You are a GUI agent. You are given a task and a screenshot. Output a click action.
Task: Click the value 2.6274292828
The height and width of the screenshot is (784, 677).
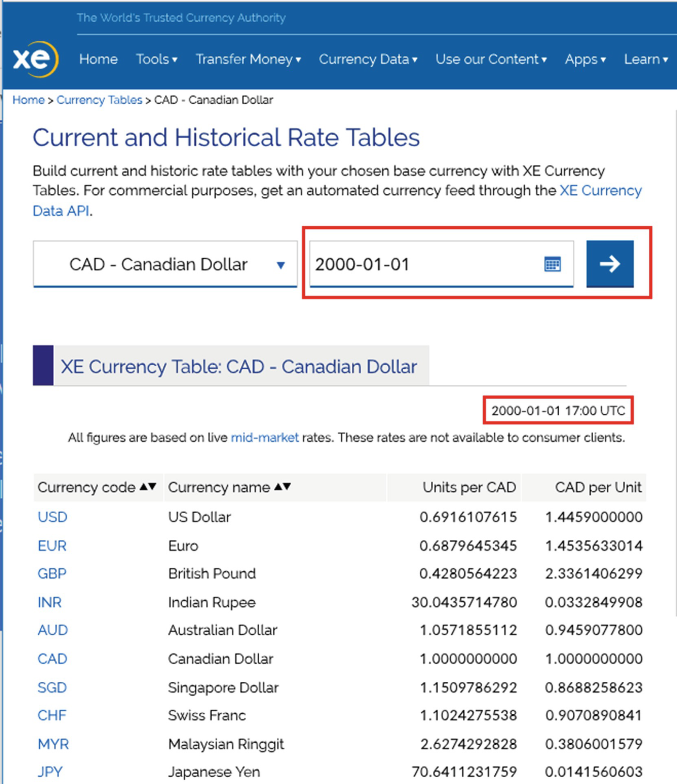tap(468, 744)
